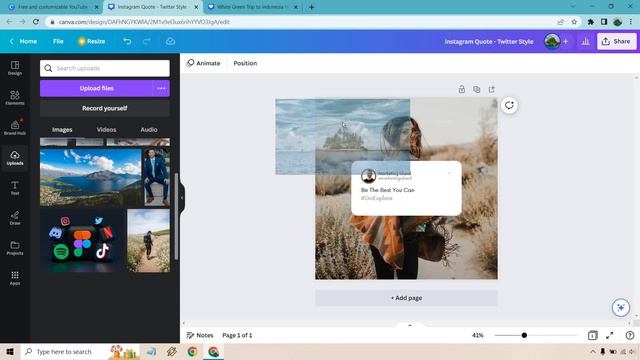
Task: Open the help question mark icon
Action: pos(630,335)
